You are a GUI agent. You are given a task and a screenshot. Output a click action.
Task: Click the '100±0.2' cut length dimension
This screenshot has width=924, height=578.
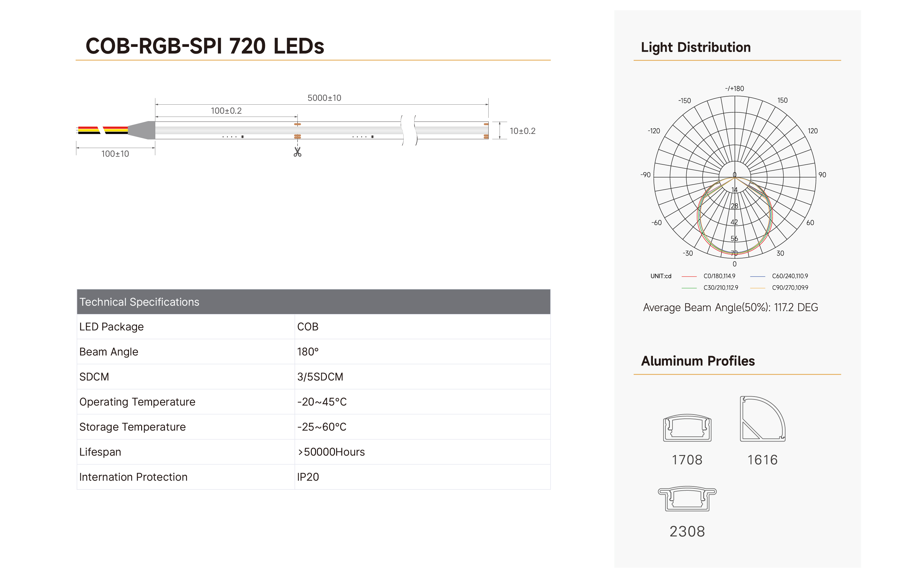[x=226, y=111]
